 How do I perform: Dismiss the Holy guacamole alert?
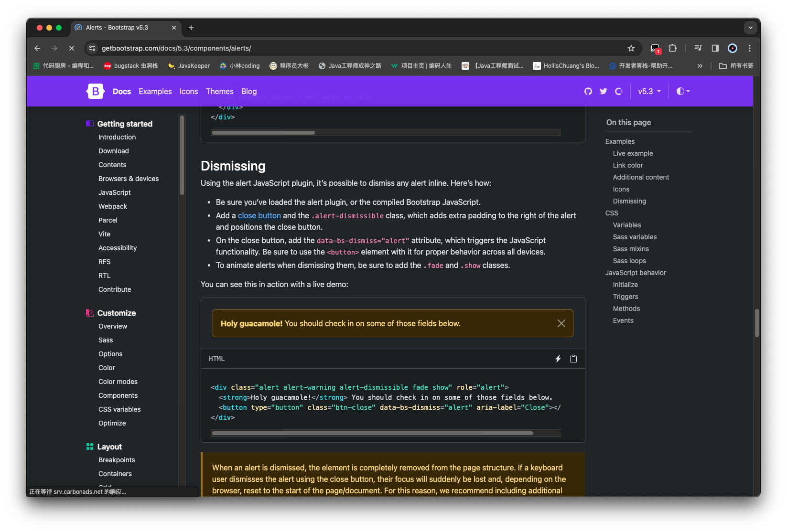pos(561,323)
